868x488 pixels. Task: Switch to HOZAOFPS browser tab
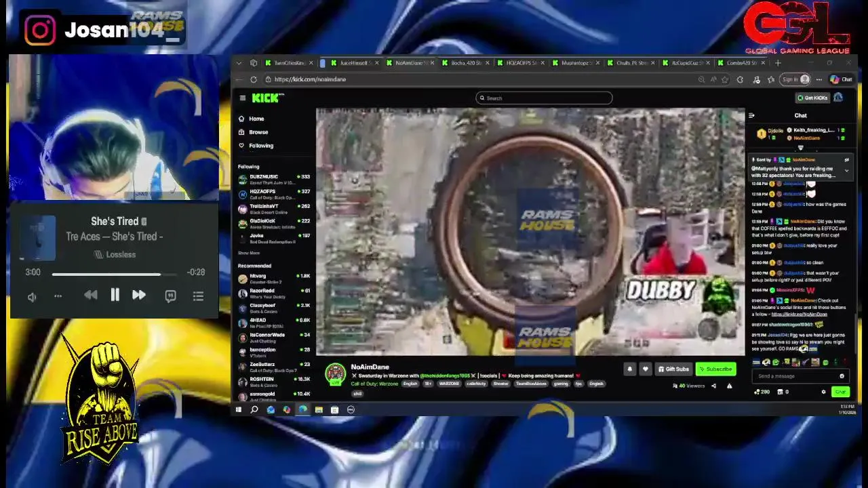(522, 63)
